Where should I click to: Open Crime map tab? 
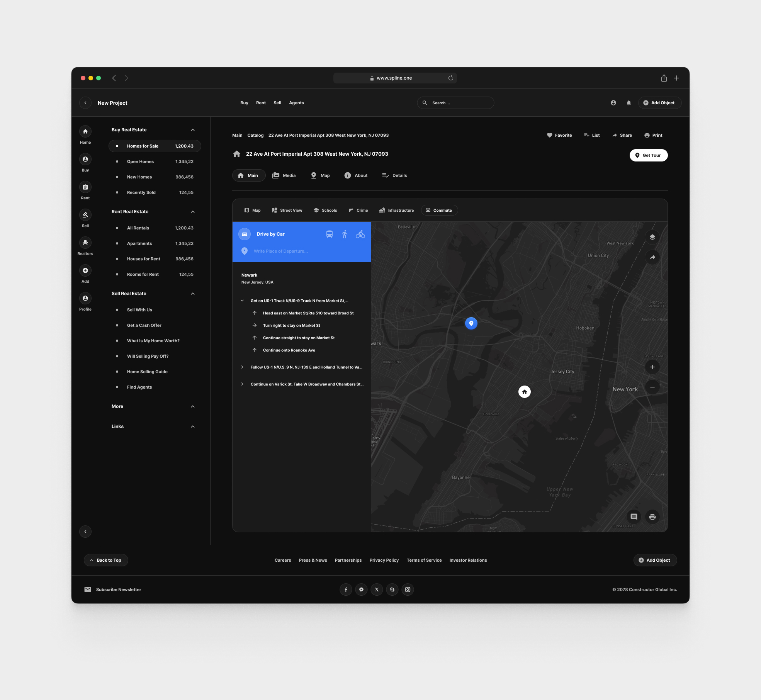[358, 211]
